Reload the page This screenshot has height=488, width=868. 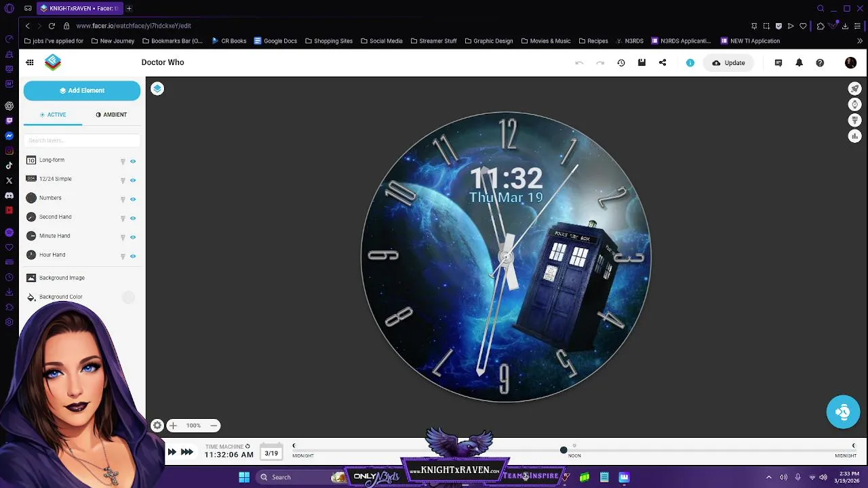tap(52, 26)
